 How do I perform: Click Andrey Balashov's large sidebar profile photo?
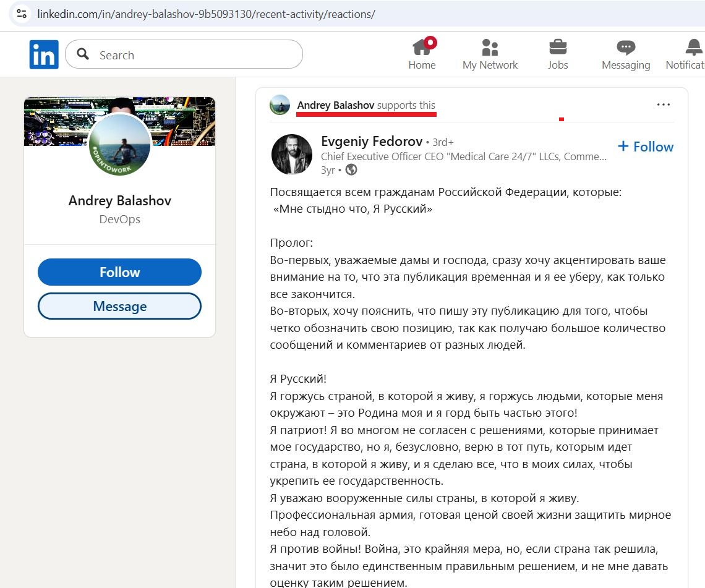point(119,144)
